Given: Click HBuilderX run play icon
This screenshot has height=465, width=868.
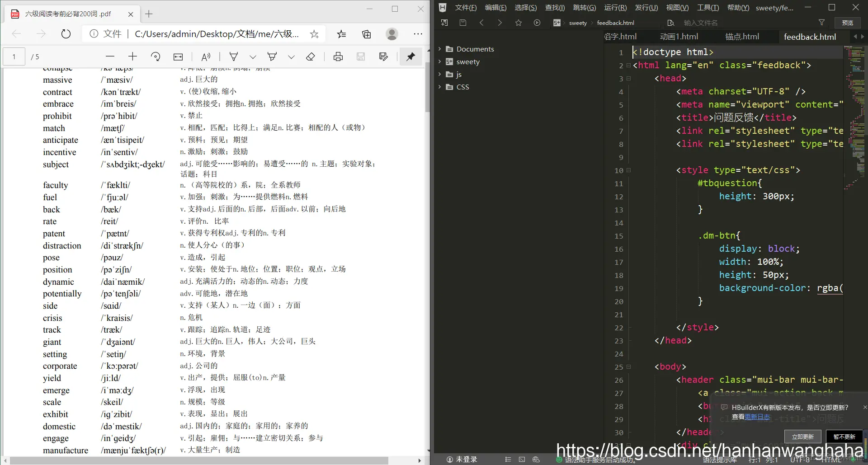Looking at the screenshot, I should [x=537, y=23].
